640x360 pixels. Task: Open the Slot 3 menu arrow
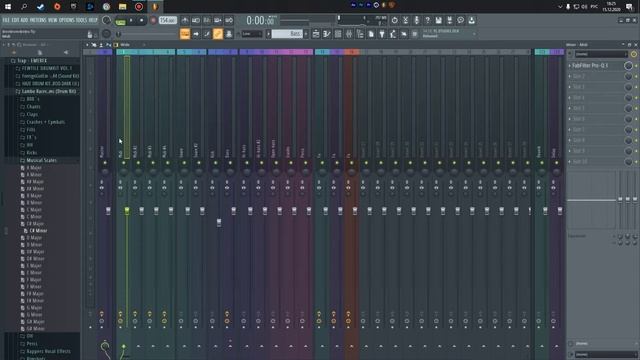click(570, 87)
